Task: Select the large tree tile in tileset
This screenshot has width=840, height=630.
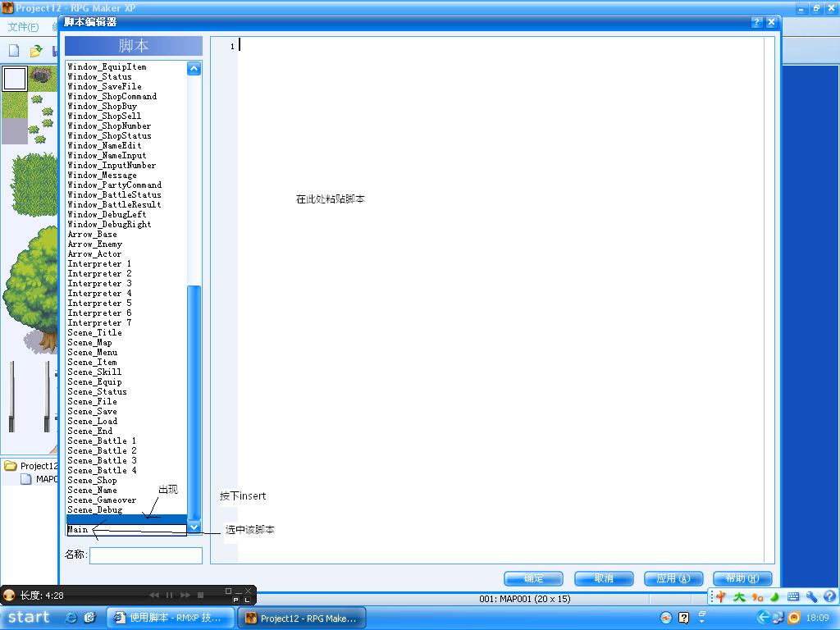Action: [x=32, y=290]
